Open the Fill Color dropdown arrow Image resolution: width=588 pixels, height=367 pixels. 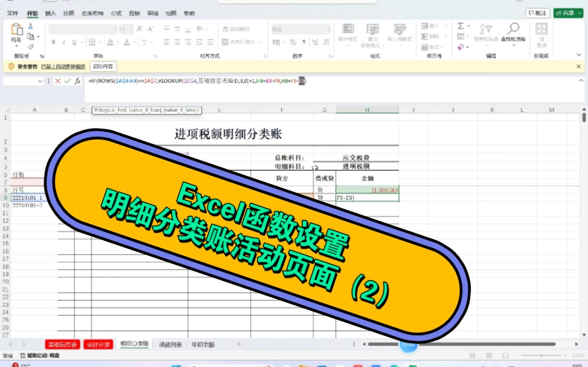(117, 42)
